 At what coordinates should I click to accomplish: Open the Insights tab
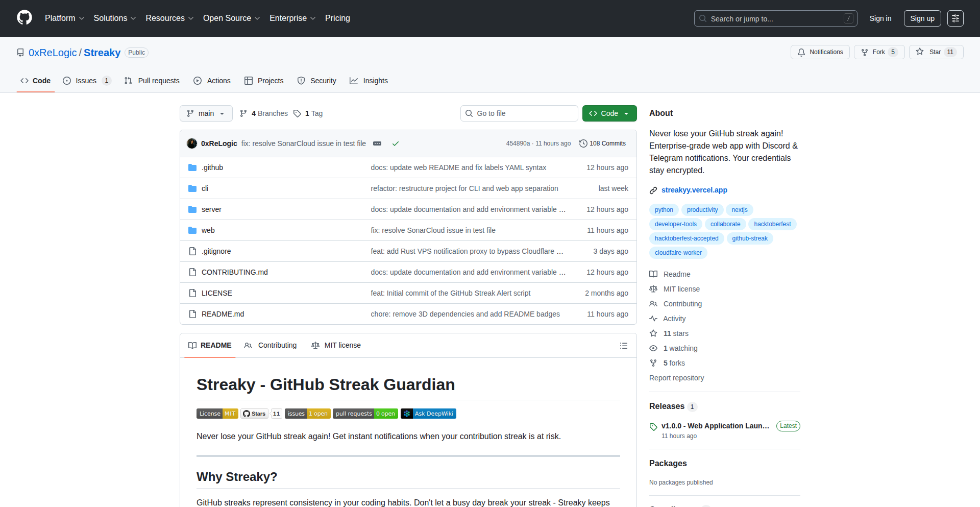coord(369,81)
